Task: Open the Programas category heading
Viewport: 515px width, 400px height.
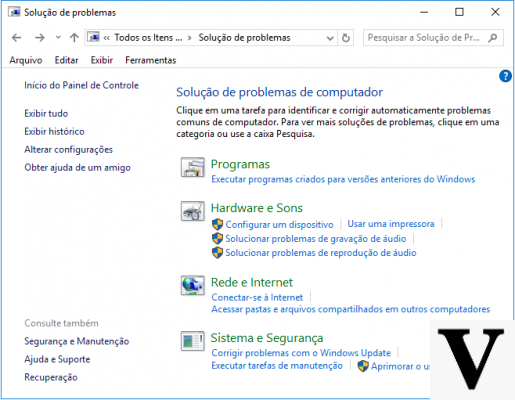Action: (x=240, y=164)
